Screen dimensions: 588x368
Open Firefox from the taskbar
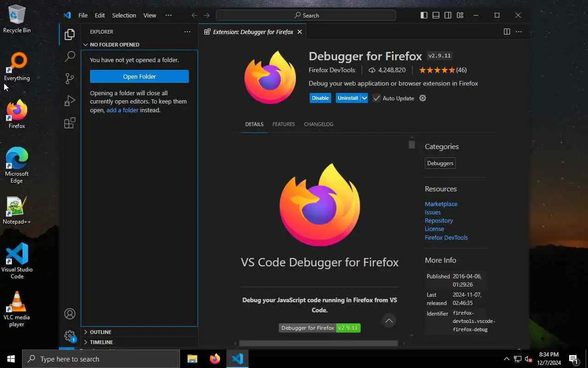215,359
